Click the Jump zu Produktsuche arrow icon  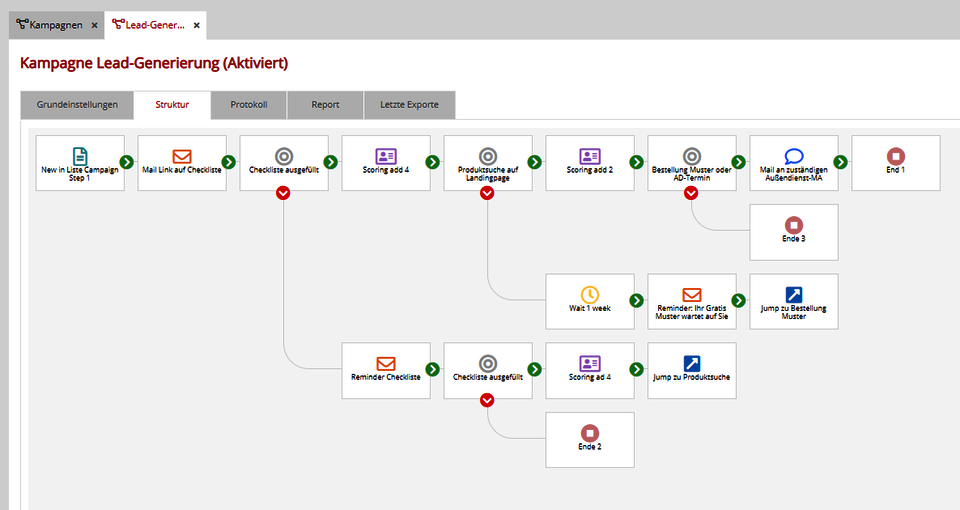coord(692,363)
